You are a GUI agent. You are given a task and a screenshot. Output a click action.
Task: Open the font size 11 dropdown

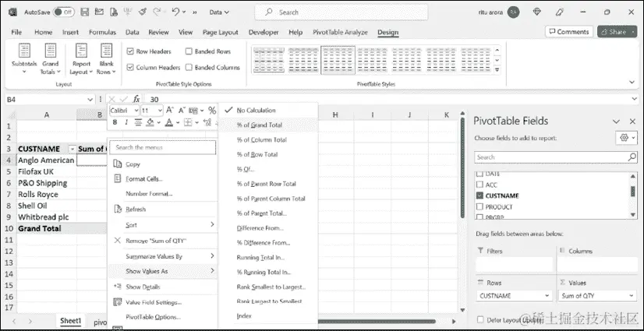pos(159,111)
